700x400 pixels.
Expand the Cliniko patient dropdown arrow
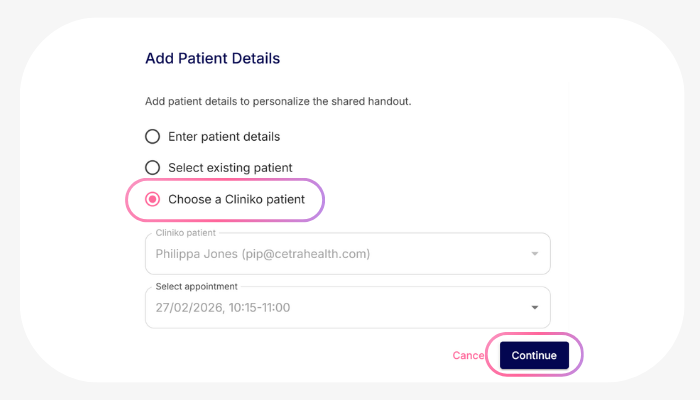(535, 254)
